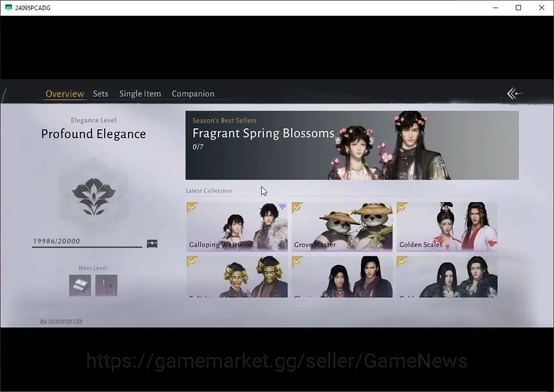554x392 pixels.
Task: Switch to the Sets tab
Action: point(100,93)
